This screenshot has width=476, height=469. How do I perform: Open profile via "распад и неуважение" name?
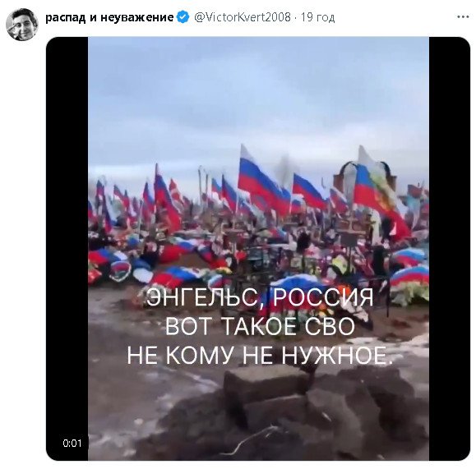click(109, 17)
